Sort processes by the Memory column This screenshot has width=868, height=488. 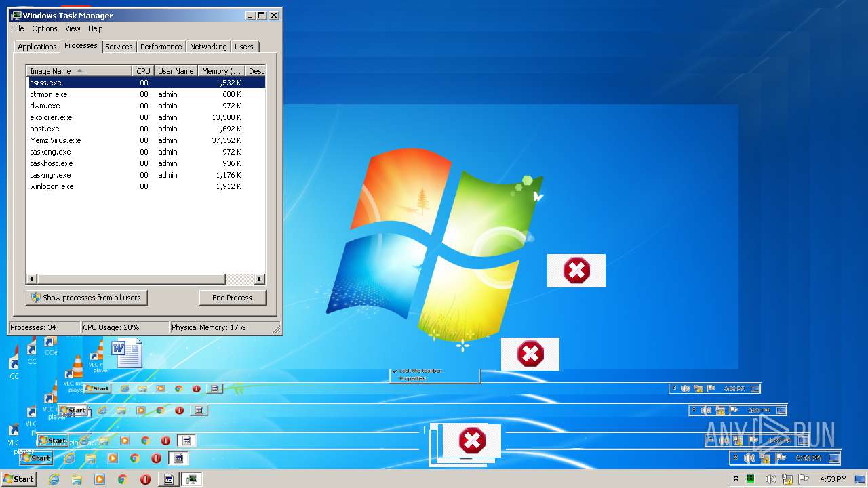click(221, 71)
